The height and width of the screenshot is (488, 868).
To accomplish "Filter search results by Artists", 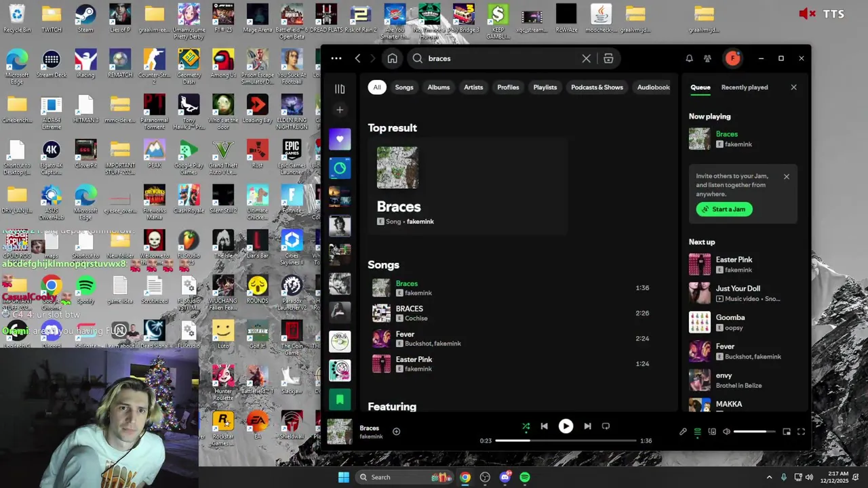I will (x=473, y=87).
